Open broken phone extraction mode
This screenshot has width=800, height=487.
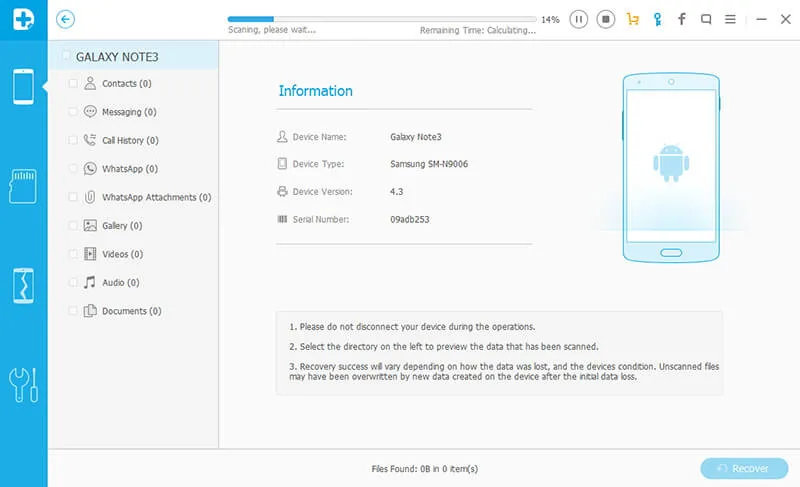[23, 285]
